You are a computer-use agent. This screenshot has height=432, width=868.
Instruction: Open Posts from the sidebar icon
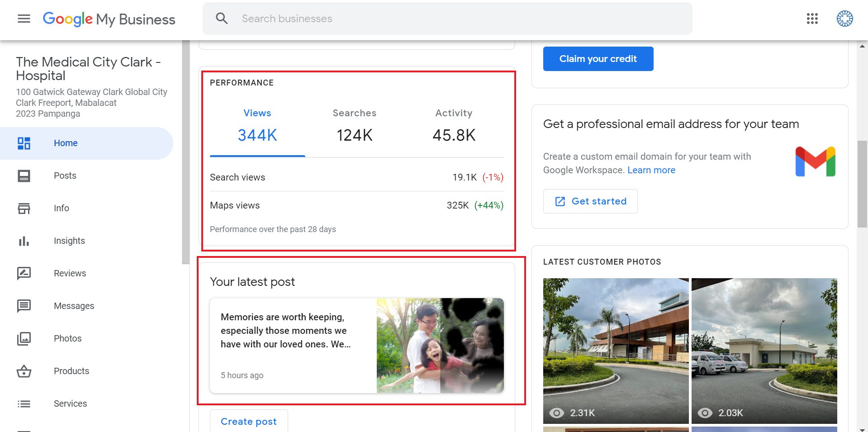coord(24,176)
